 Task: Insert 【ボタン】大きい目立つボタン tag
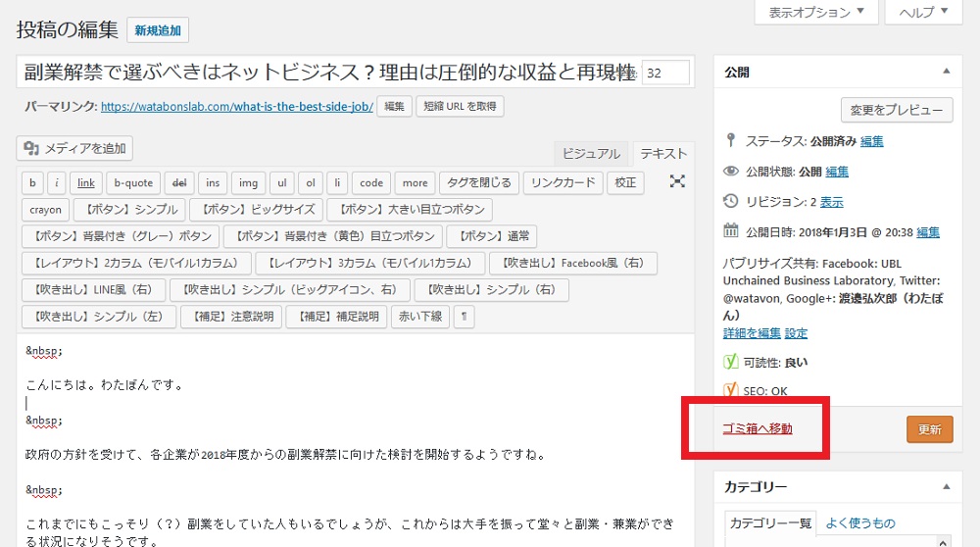pyautogui.click(x=410, y=210)
